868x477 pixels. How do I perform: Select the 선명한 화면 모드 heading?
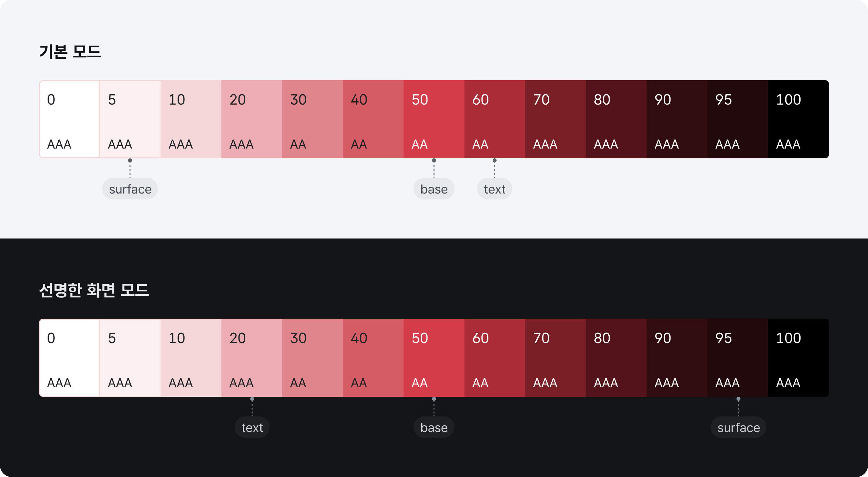point(94,290)
